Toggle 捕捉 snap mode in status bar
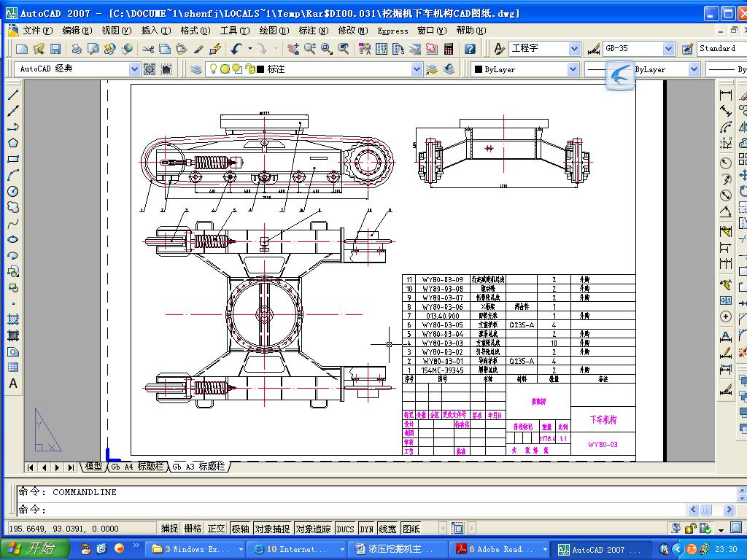Image resolution: width=747 pixels, height=560 pixels. (169, 529)
